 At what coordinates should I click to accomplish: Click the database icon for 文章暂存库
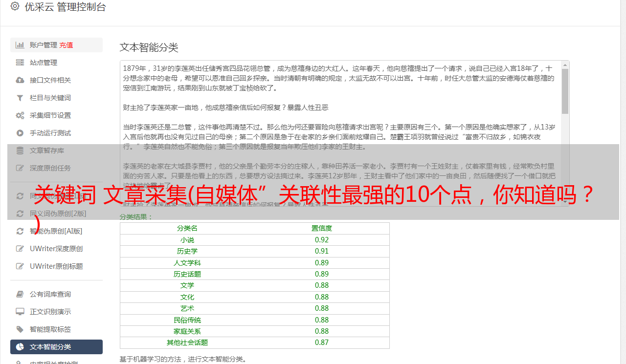pyautogui.click(x=20, y=150)
